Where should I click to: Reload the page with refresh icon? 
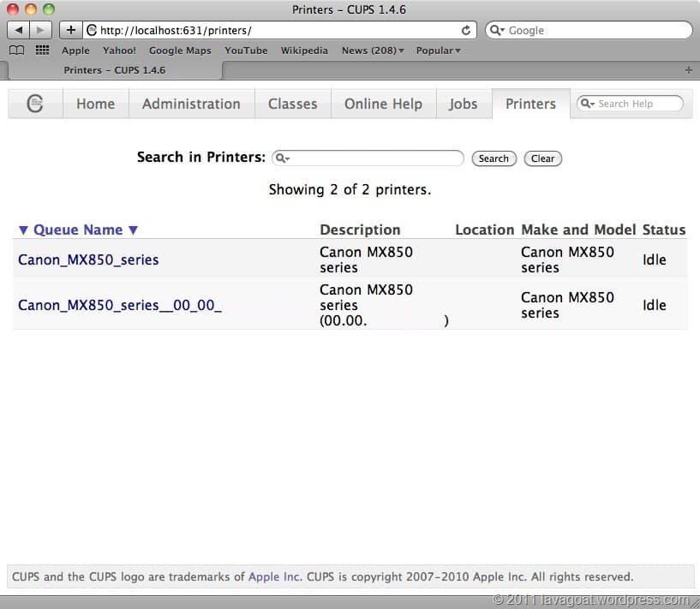tap(466, 30)
